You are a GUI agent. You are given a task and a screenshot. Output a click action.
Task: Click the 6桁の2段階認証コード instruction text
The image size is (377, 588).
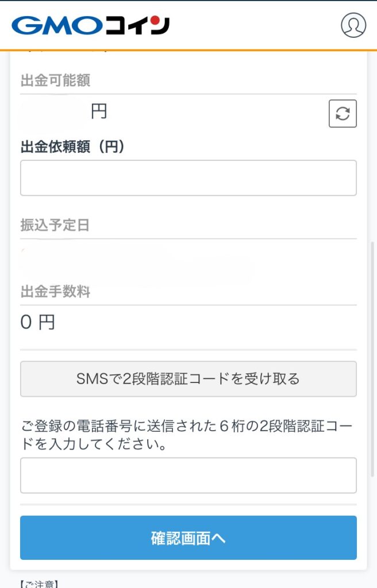188,435
